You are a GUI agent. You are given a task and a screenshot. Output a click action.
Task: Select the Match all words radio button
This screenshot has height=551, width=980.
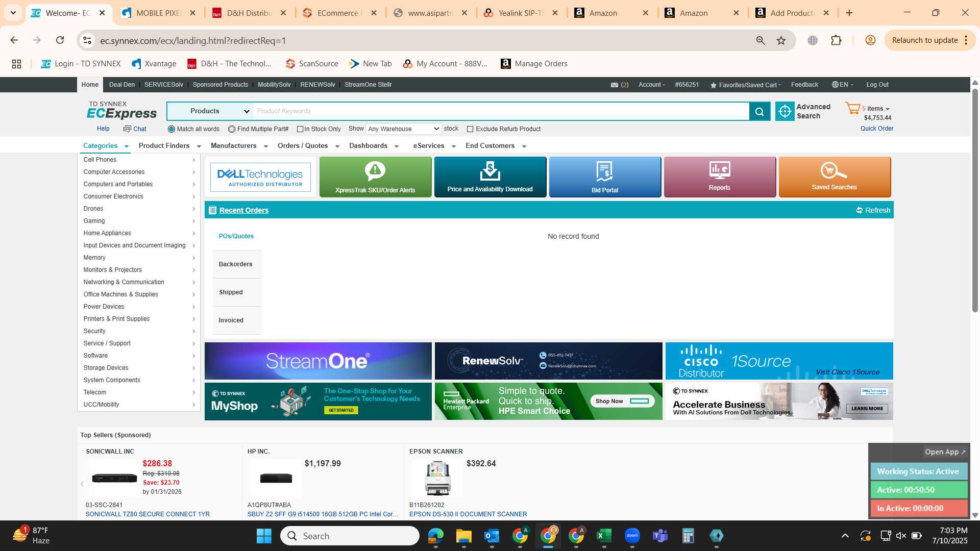point(171,129)
